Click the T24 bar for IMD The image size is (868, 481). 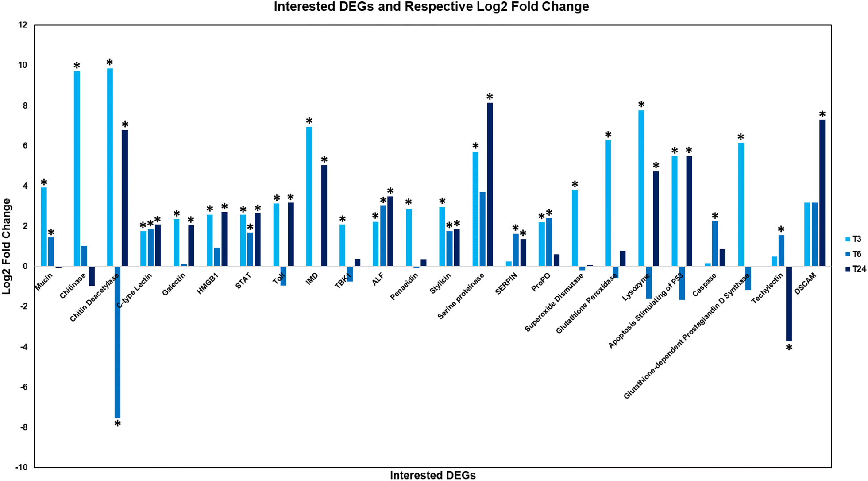324,216
